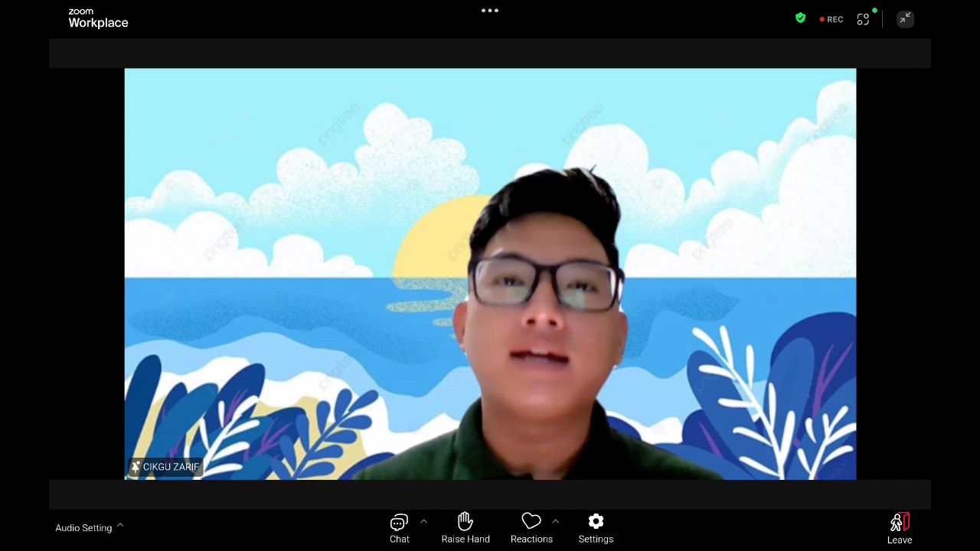Open the screenshot capture icon
The width and height of the screenshot is (980, 551).
click(864, 19)
